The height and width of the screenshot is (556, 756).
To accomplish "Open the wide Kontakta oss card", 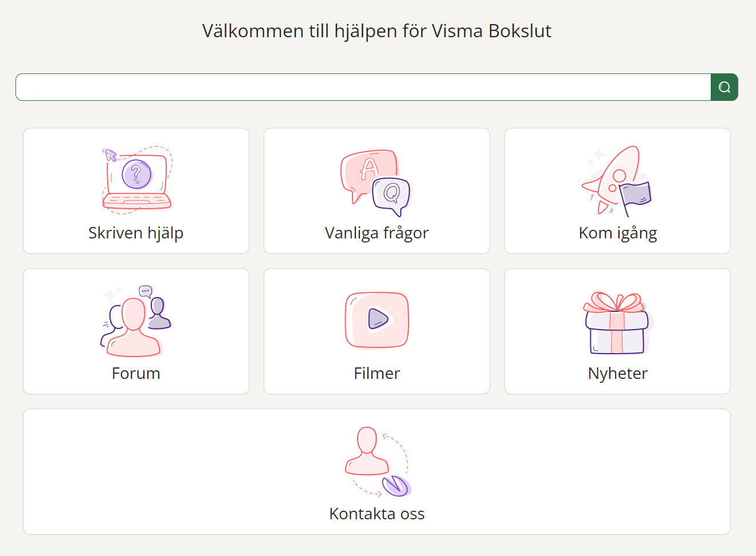I will 377,472.
